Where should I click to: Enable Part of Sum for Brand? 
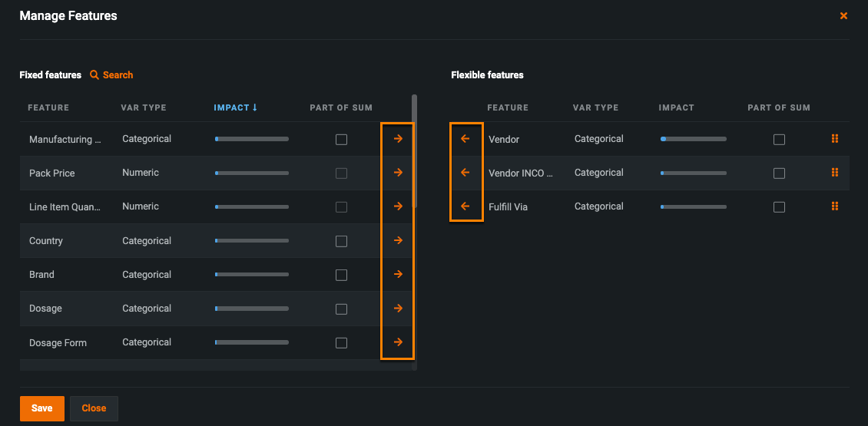(x=342, y=275)
